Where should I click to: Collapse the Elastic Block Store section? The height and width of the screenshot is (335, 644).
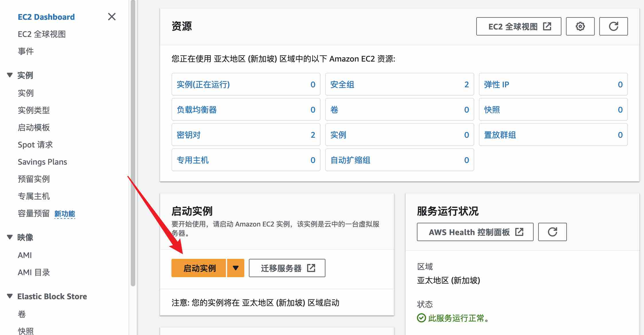pyautogui.click(x=10, y=296)
